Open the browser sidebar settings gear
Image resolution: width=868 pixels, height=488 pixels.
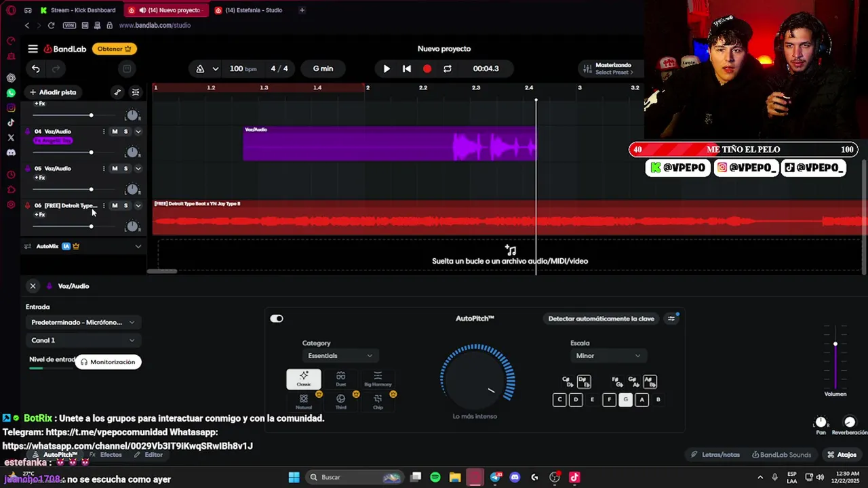11,205
